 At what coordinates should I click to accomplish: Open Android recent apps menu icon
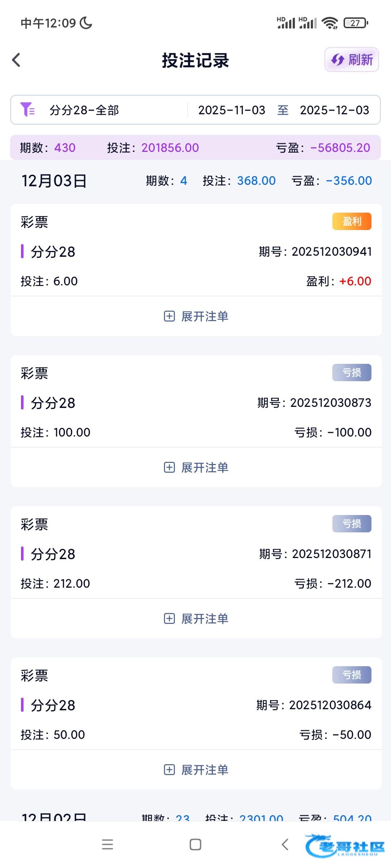coord(108,844)
